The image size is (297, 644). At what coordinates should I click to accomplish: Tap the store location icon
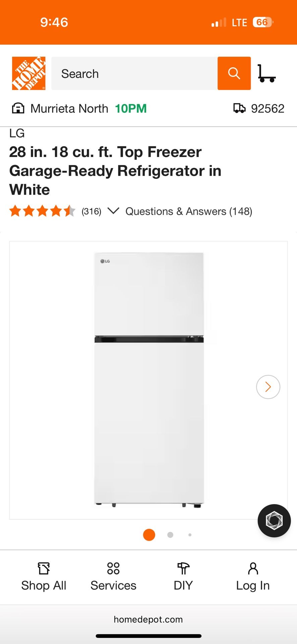point(18,108)
